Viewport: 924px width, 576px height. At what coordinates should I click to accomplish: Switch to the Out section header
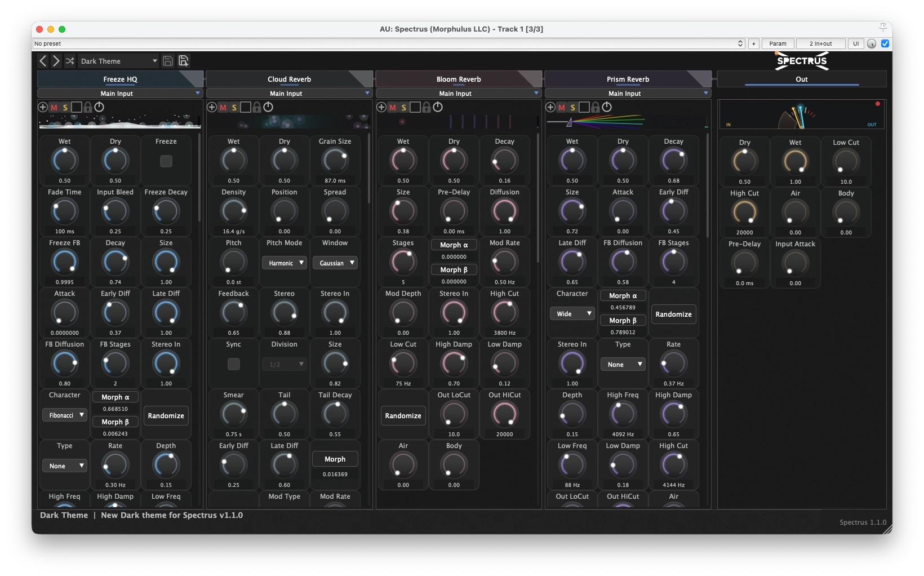[801, 79]
